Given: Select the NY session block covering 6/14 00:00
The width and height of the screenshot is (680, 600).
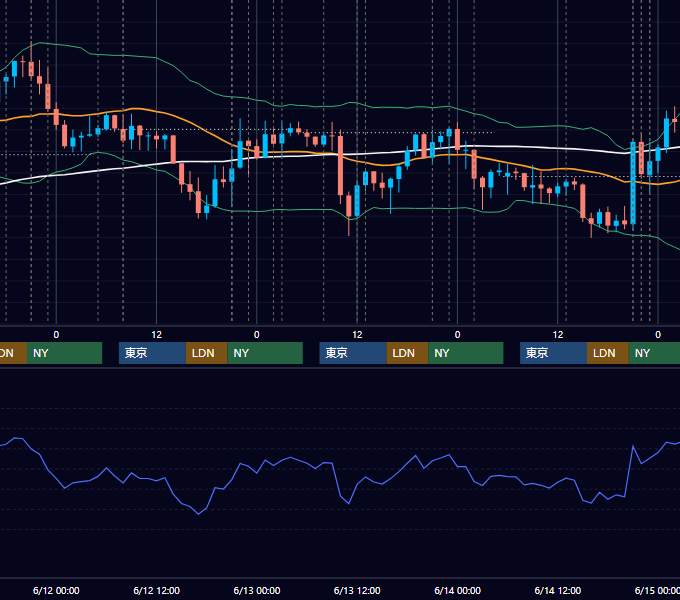Looking at the screenshot, I should (x=466, y=353).
